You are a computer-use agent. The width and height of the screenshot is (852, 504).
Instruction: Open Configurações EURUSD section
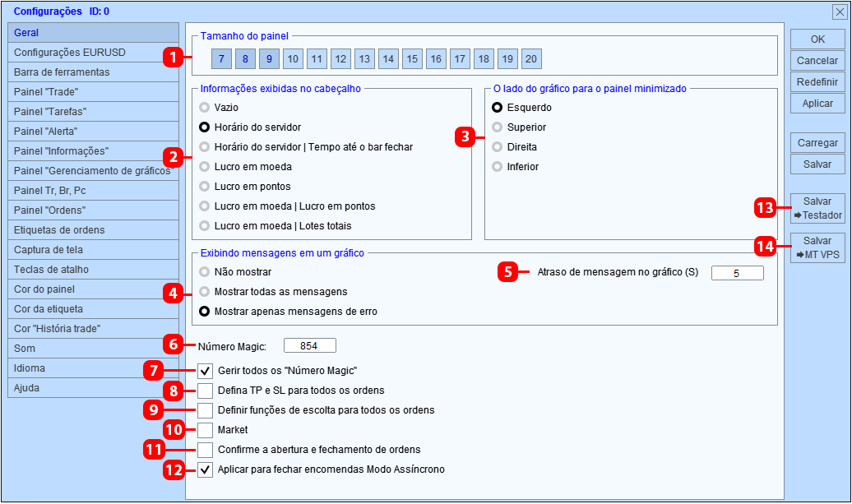click(x=93, y=53)
